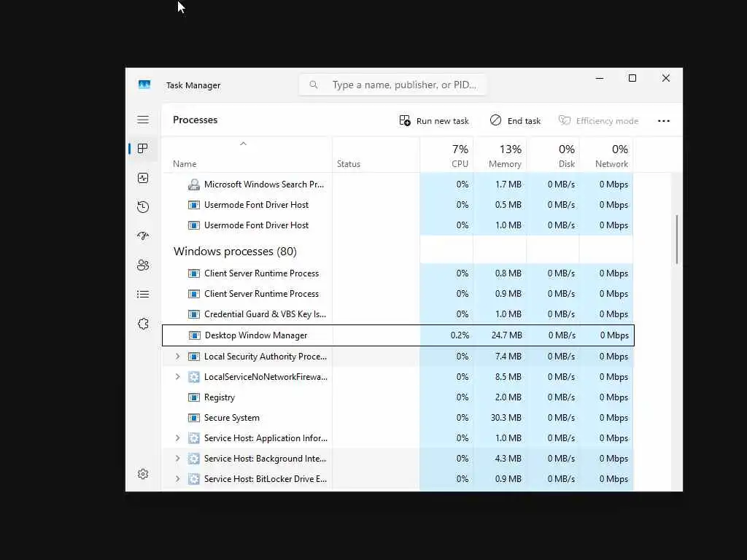Select the Usermode Font Driver Host 1.0 MB row
747x560 pixels.
coord(398,225)
